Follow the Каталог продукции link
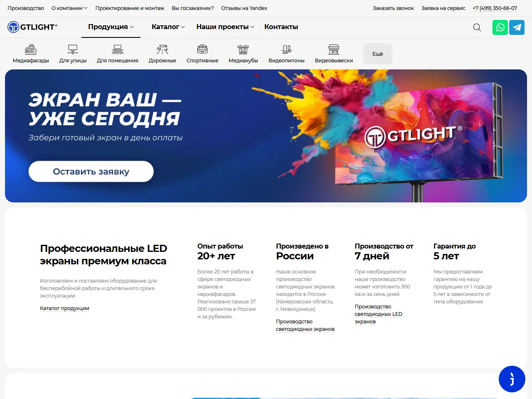 [64, 308]
